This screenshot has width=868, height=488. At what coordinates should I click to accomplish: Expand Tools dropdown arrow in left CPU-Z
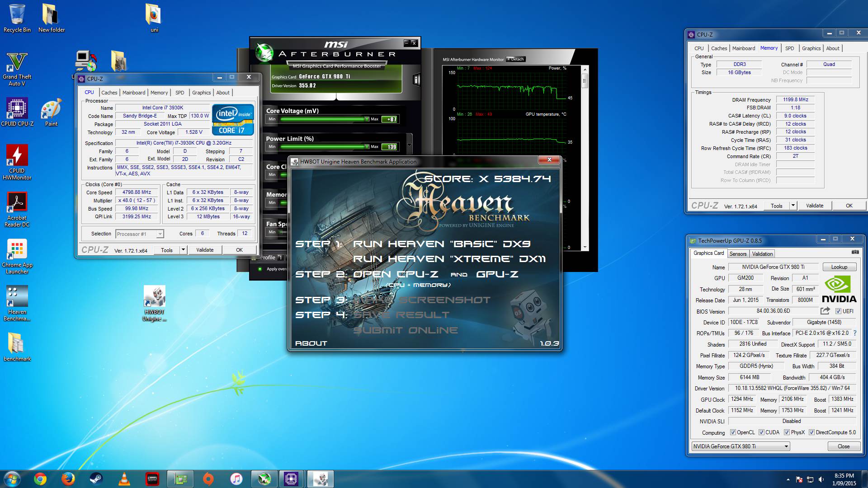pyautogui.click(x=183, y=249)
